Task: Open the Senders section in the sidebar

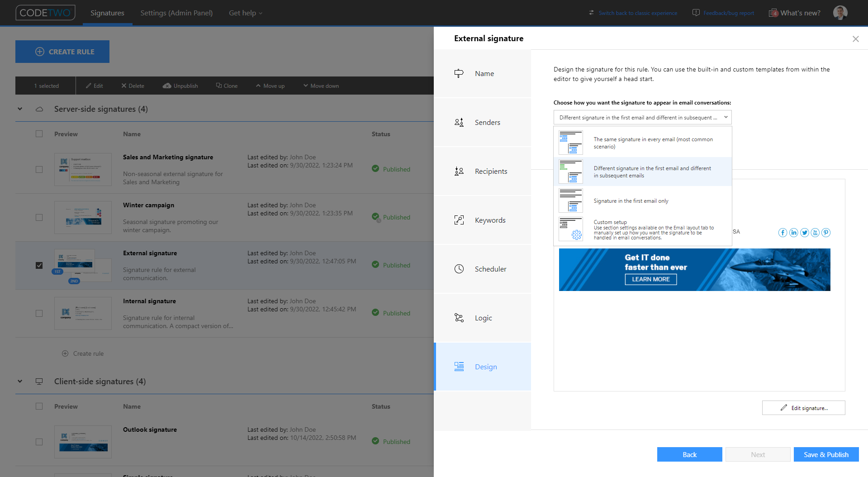Action: coord(487,122)
